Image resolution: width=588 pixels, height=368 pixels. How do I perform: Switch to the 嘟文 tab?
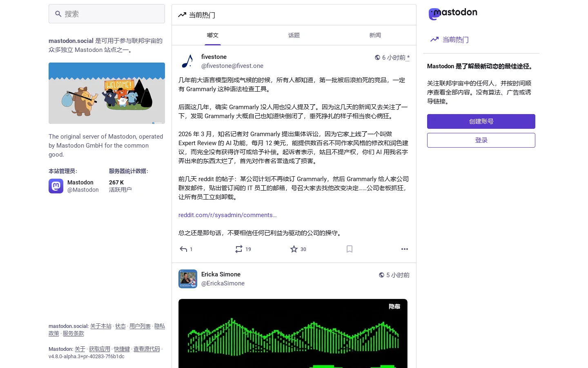213,35
